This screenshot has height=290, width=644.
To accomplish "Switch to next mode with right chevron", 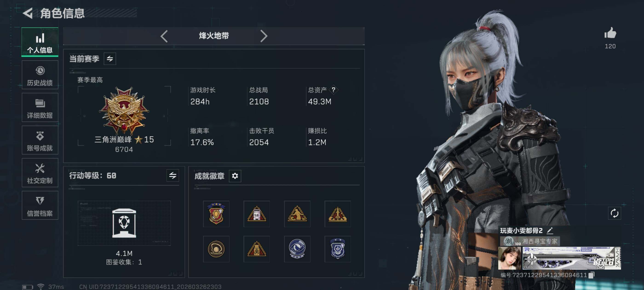I will click(264, 36).
